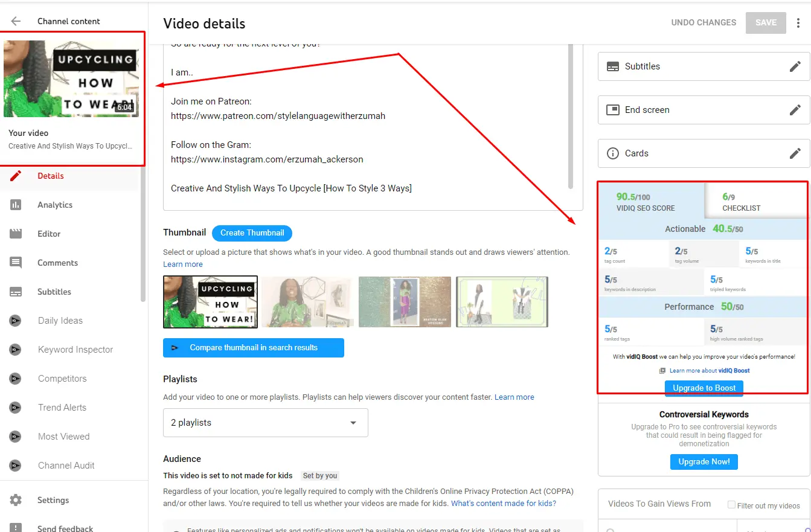811x532 pixels.
Task: Click the vidIQ Channel Audit icon
Action: [15, 466]
